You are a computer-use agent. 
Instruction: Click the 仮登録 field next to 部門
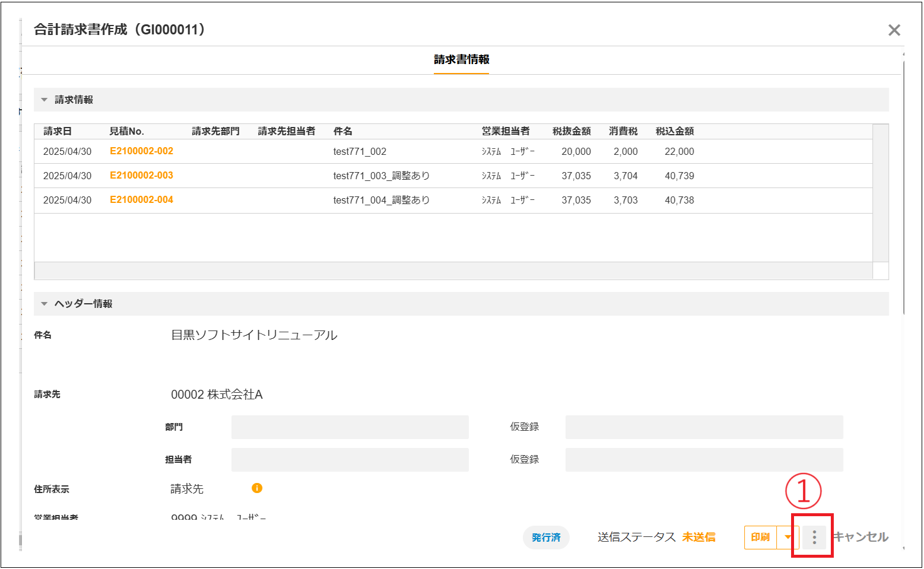(x=704, y=427)
